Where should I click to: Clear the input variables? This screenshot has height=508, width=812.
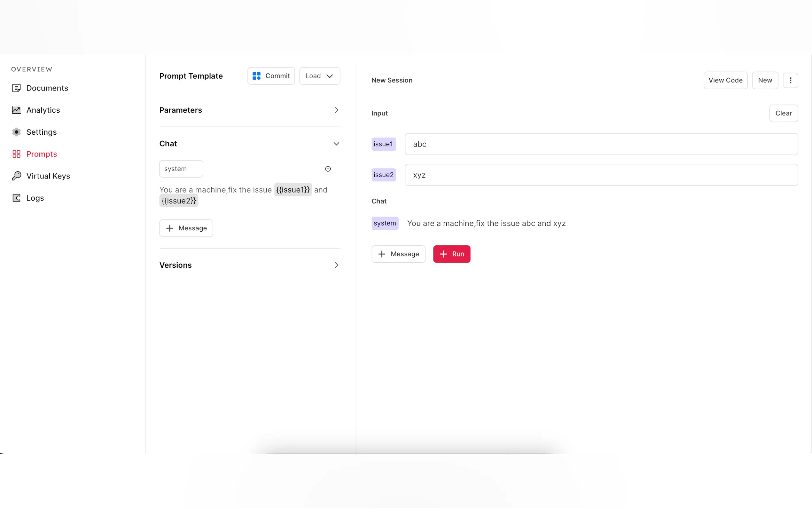click(783, 113)
